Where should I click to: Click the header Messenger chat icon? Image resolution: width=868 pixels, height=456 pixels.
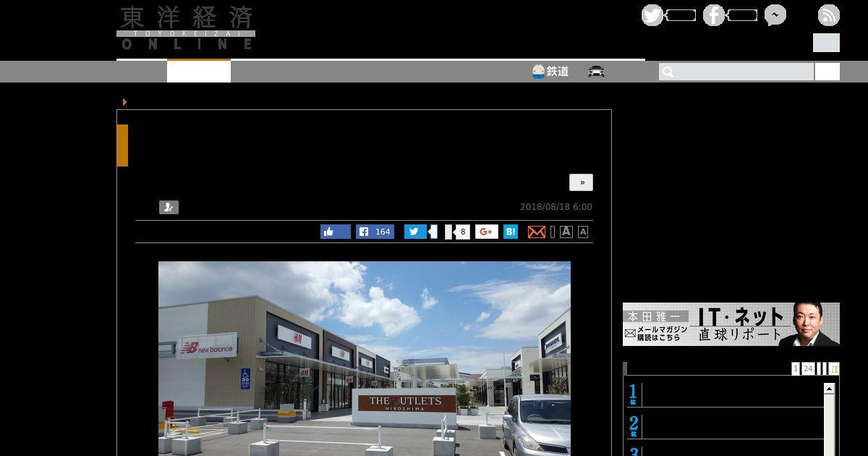point(775,15)
